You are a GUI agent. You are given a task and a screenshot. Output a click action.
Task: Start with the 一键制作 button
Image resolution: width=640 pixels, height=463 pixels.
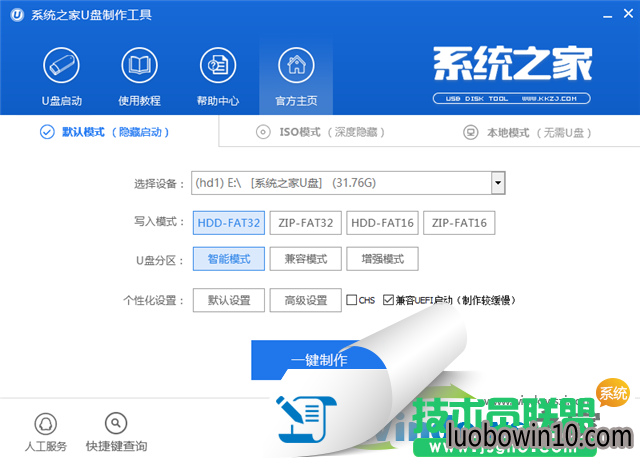[x=318, y=360]
